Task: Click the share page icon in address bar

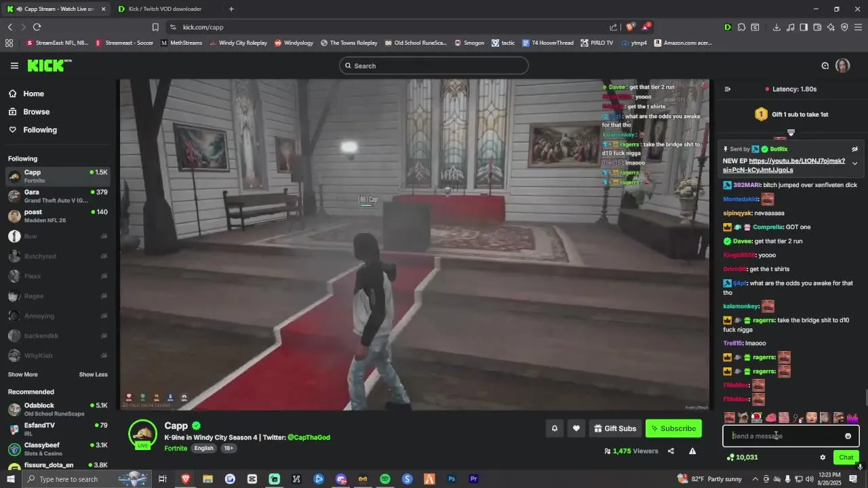Action: pos(613,27)
